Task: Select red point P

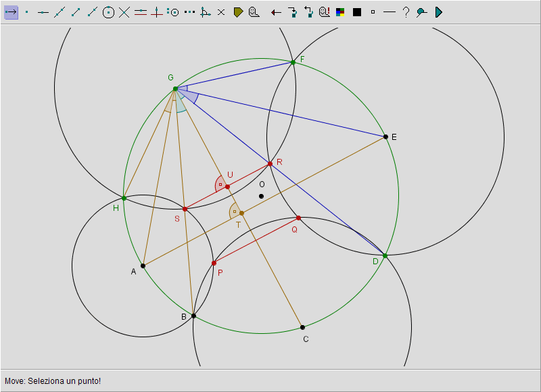Action: (x=214, y=263)
